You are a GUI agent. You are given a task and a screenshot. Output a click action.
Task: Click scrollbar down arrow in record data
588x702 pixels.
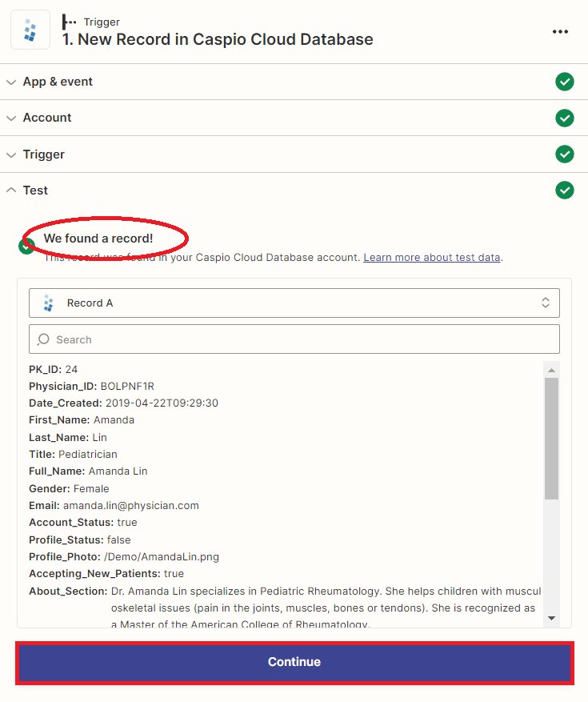pyautogui.click(x=551, y=618)
